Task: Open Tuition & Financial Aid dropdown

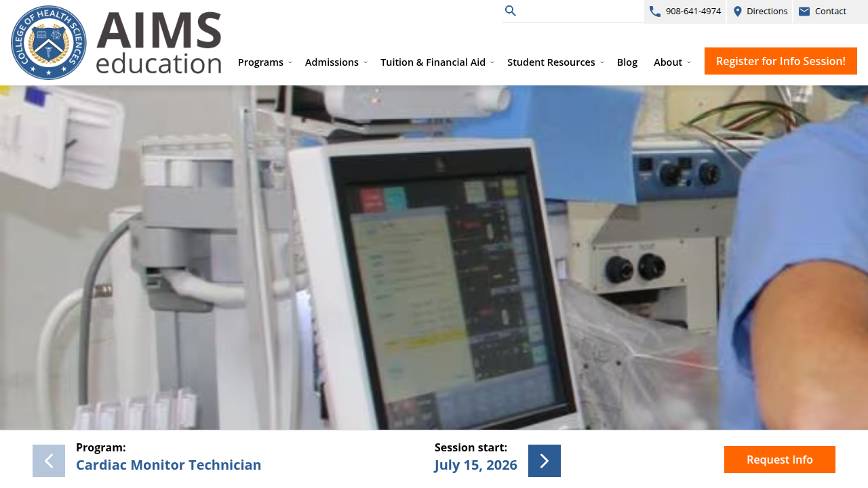Action: pyautogui.click(x=437, y=62)
